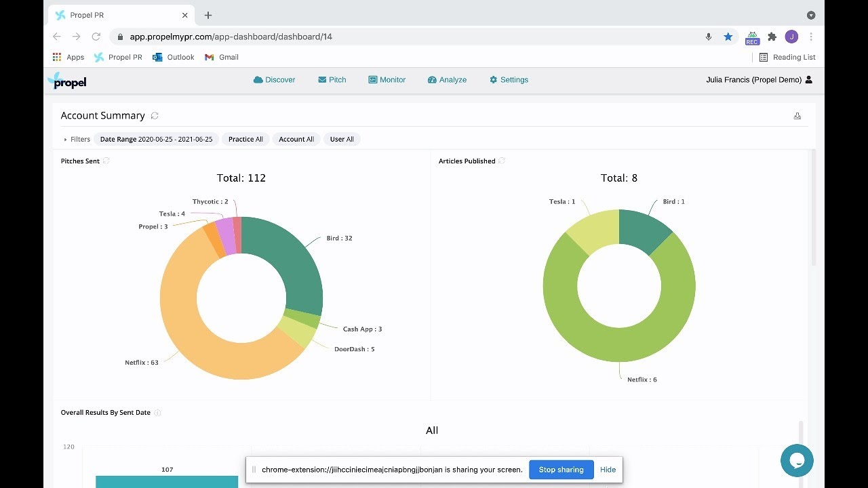
Task: Open the Apps bookmarks shortcut
Action: tap(68, 57)
